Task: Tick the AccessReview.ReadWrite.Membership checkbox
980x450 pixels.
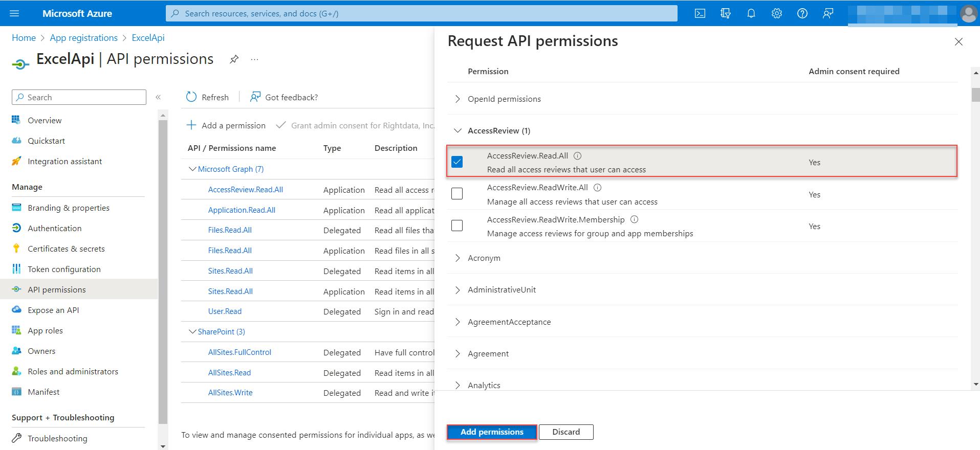Action: point(457,226)
